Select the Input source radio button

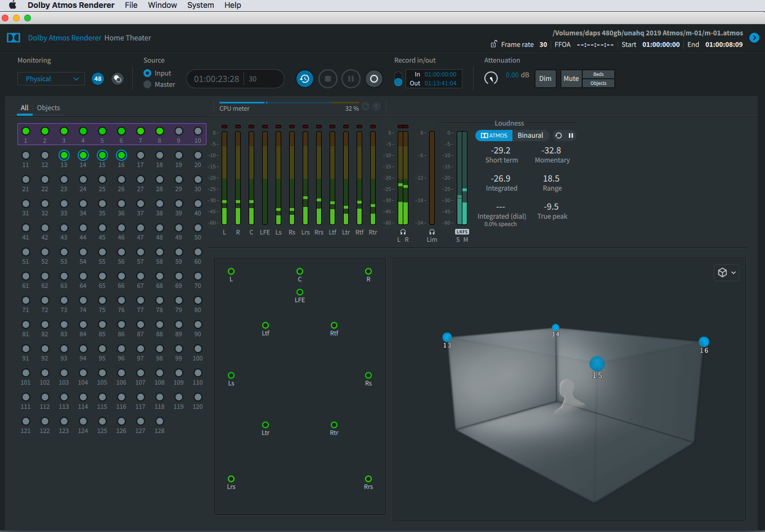147,73
